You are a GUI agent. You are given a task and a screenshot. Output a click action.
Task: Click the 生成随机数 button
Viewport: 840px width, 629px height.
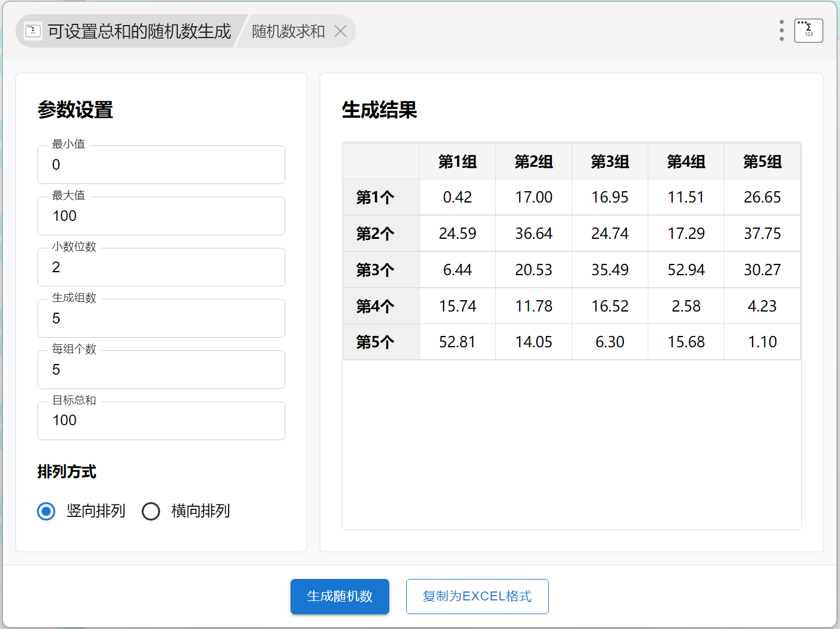pos(339,596)
